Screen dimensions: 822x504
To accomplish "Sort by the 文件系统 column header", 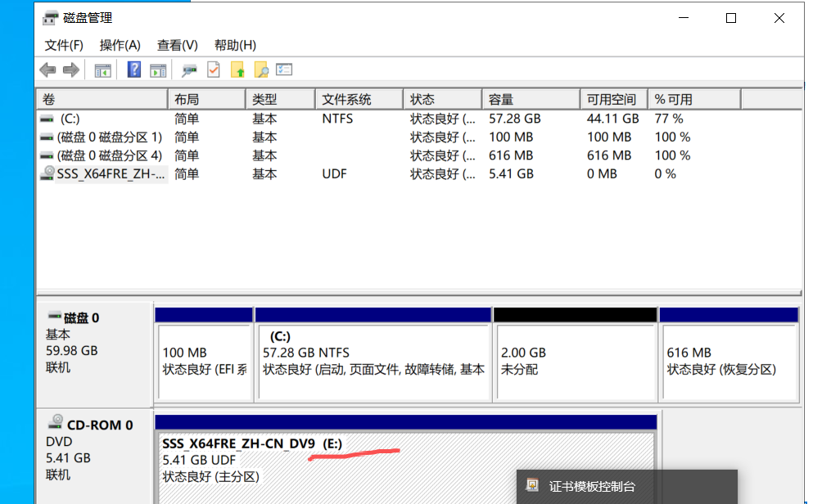I will click(x=358, y=99).
